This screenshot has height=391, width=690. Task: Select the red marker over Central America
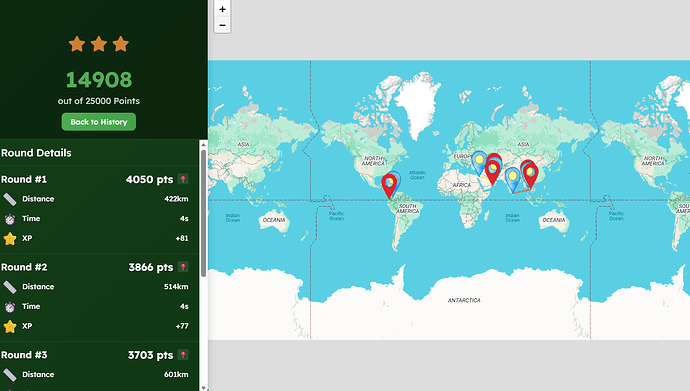(389, 185)
